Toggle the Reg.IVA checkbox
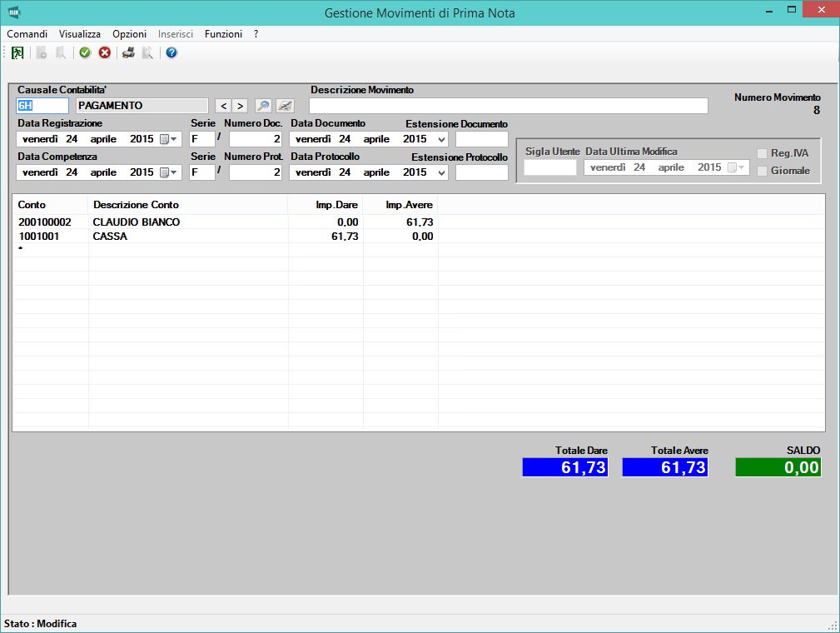 [762, 153]
